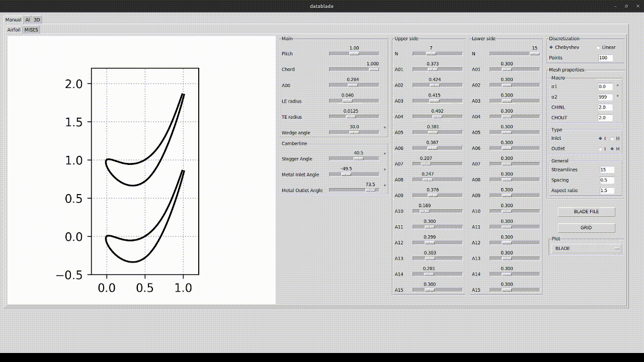This screenshot has height=362, width=644.
Task: Click the Points input field
Action: pos(605,58)
